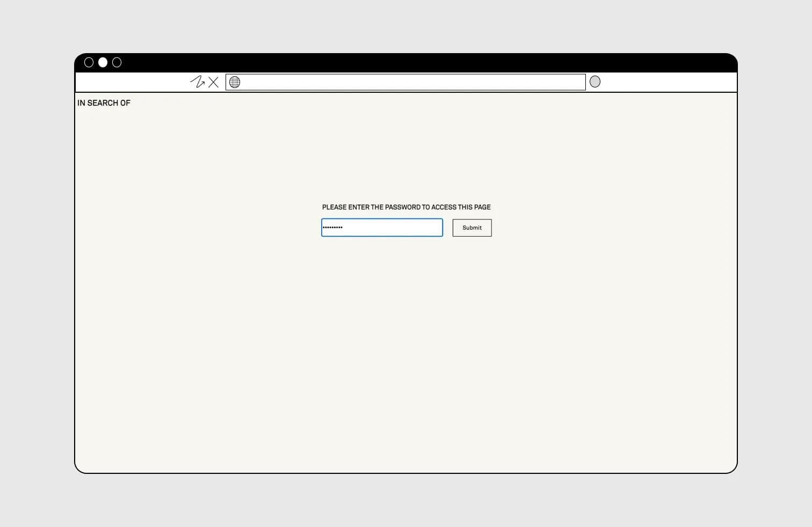Viewport: 812px width, 527px height.
Task: Focus the empty browser address bar
Action: (411, 82)
